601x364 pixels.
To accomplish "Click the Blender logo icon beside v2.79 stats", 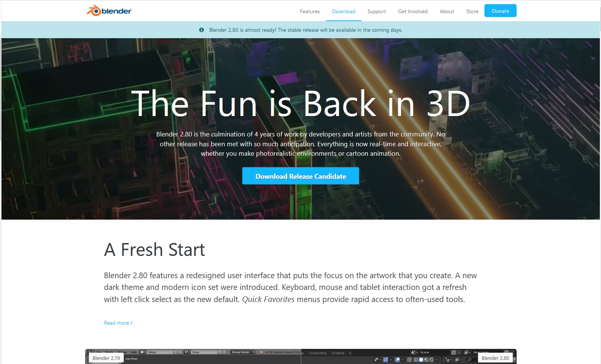I will pos(261,352).
